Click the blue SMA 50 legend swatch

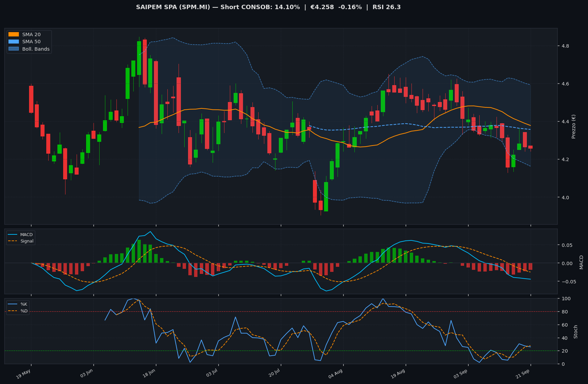[14, 42]
